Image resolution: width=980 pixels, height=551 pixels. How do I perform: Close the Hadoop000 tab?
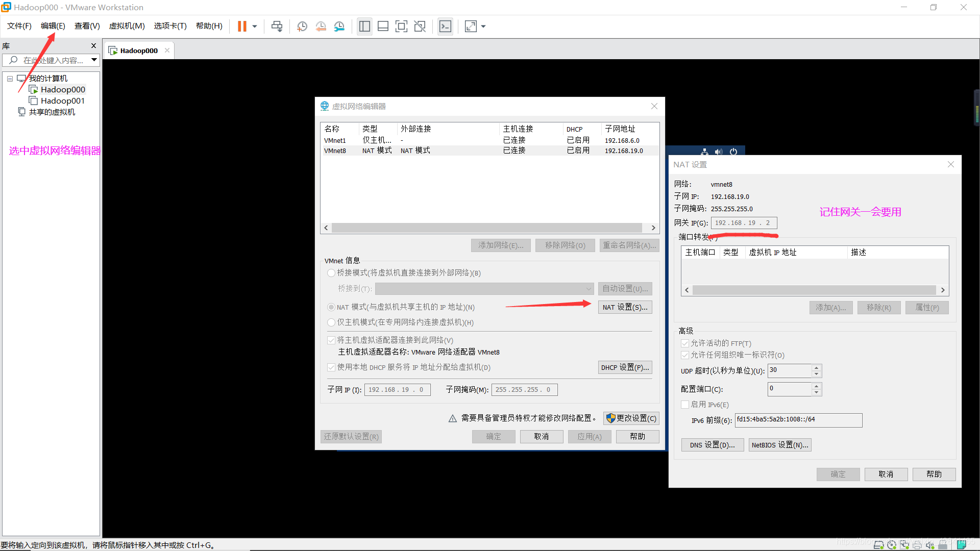167,51
